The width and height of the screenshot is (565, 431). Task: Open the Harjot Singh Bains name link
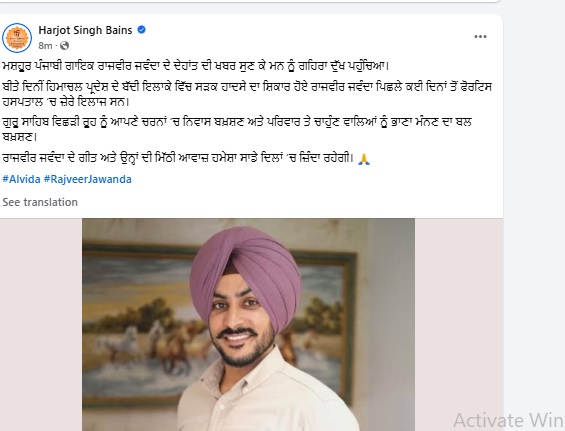[x=85, y=30]
